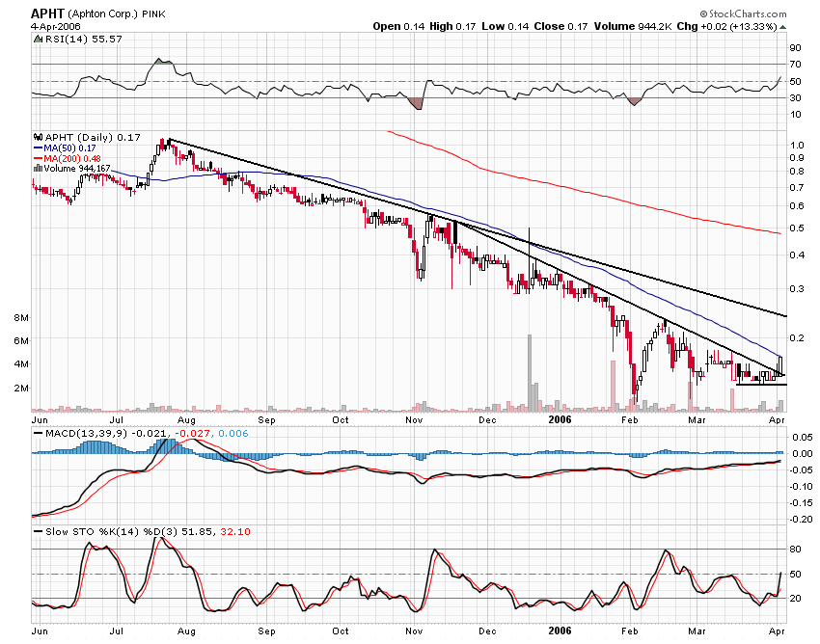
Task: Click the RSI overbought green peak in July
Action: (x=162, y=61)
